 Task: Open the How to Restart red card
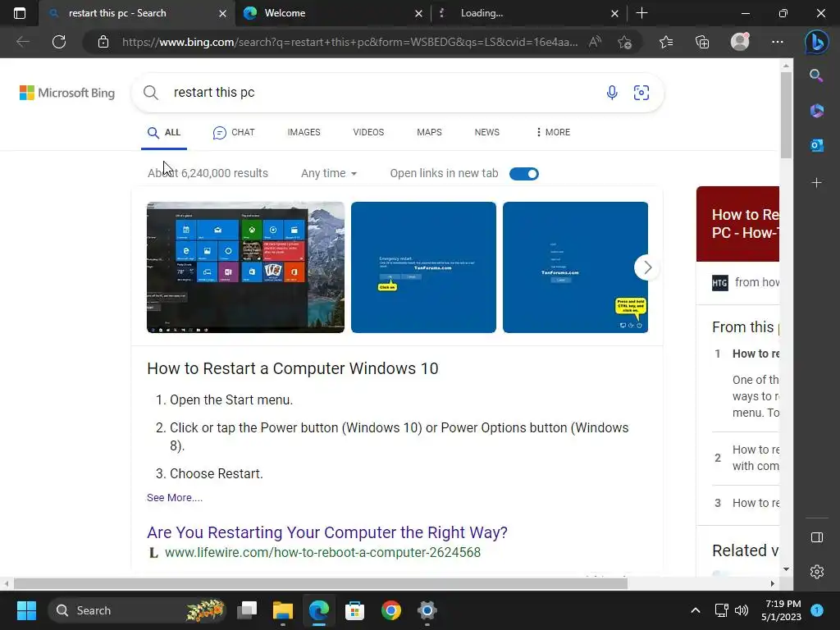point(737,224)
